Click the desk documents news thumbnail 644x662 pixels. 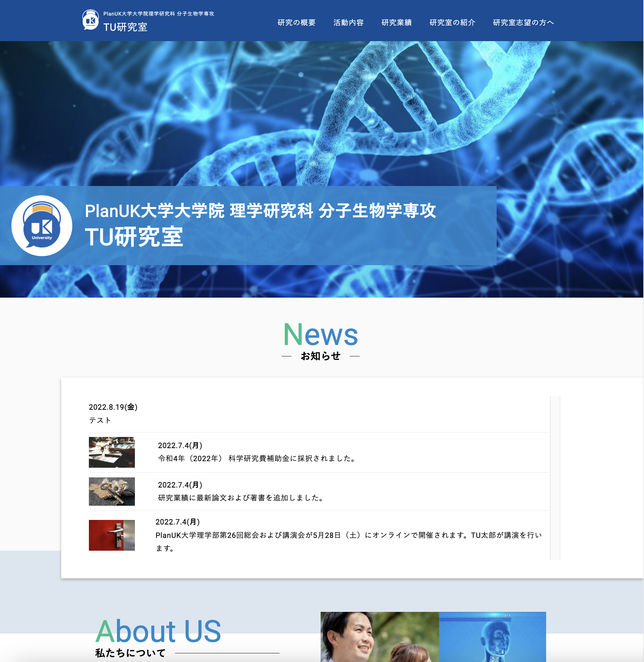coord(112,452)
